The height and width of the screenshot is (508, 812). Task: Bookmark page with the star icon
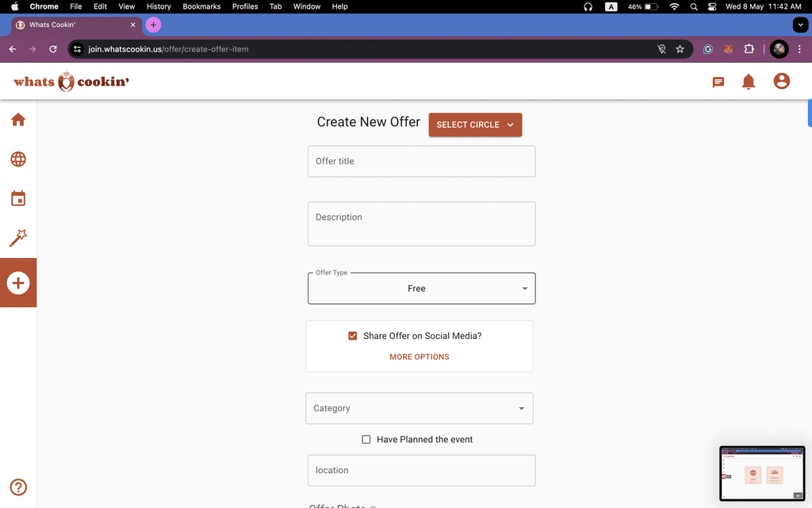[x=680, y=49]
